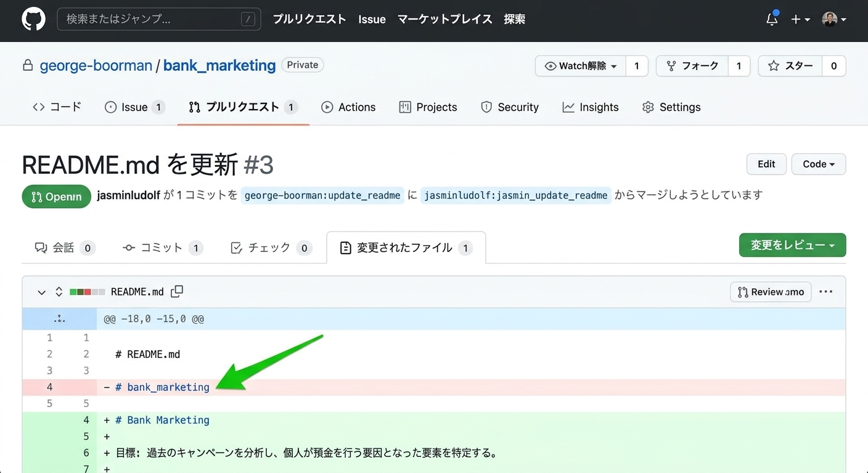This screenshot has height=473, width=868.
Task: Click the フォーク button
Action: (692, 66)
